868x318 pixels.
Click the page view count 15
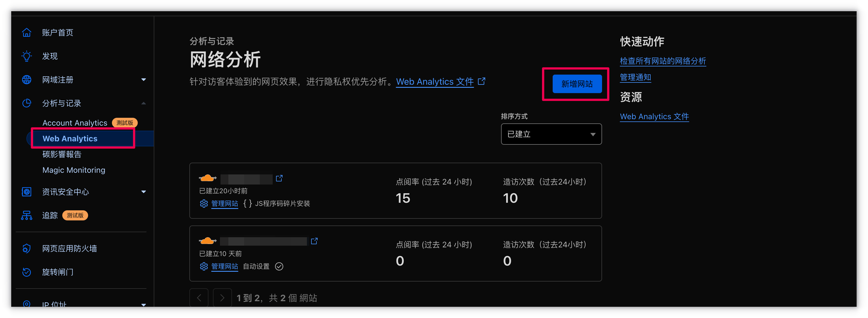403,198
